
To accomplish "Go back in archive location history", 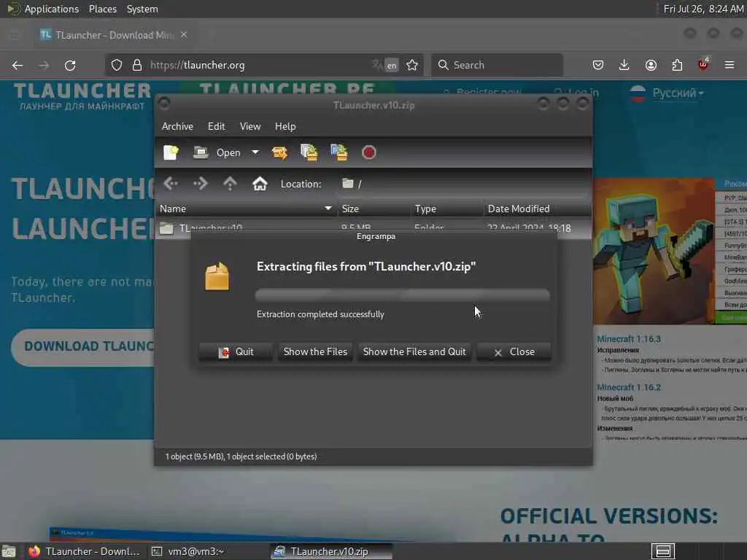I will point(171,183).
